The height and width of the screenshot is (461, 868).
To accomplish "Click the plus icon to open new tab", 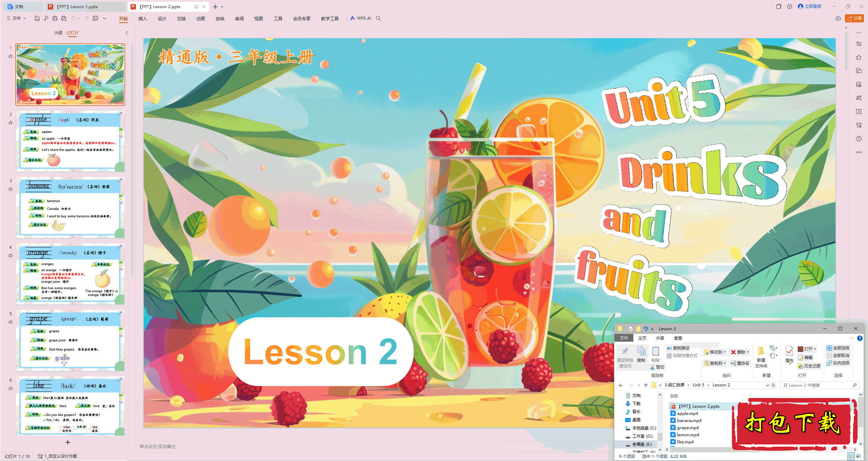I will [x=215, y=7].
